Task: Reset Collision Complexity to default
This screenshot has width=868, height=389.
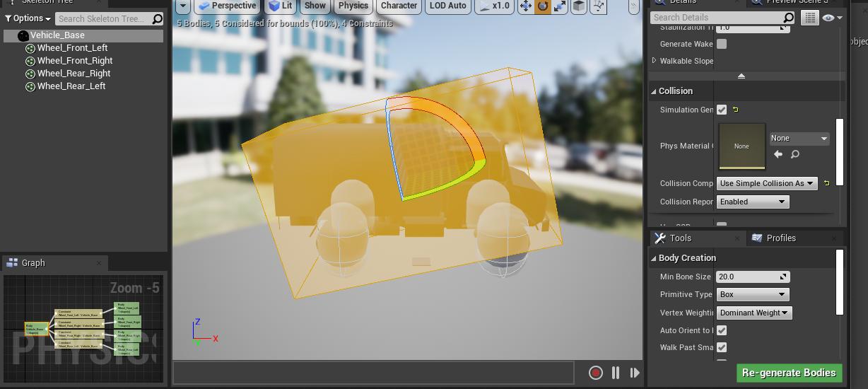Action: [826, 183]
